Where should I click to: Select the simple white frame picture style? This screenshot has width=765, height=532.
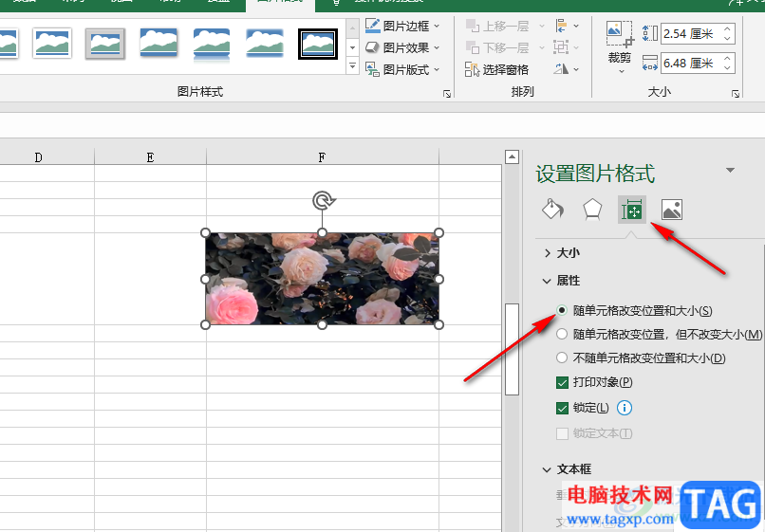52,43
